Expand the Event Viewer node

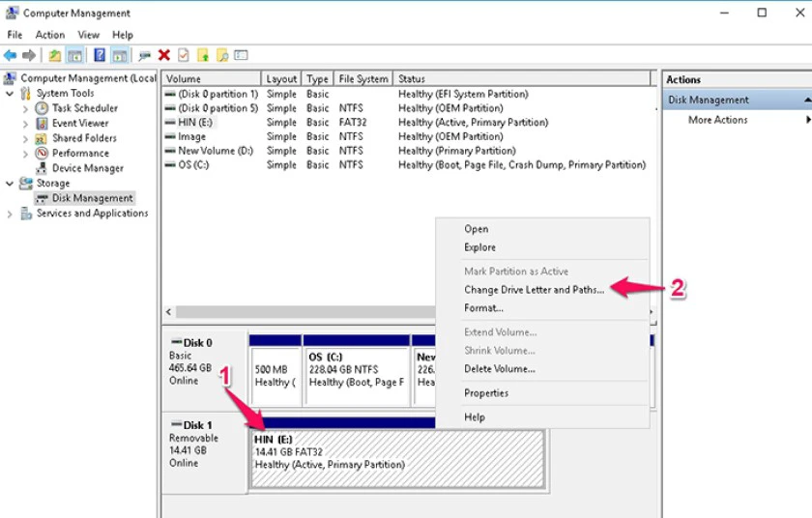coord(25,124)
